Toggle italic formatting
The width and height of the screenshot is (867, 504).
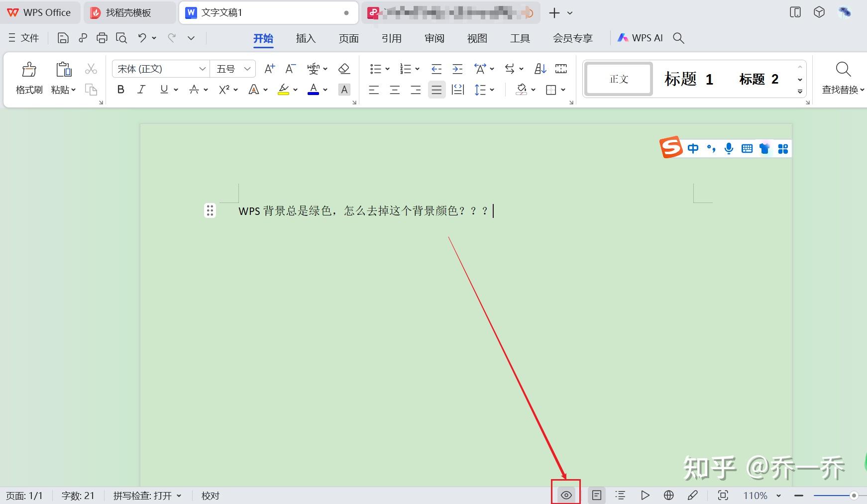point(141,90)
